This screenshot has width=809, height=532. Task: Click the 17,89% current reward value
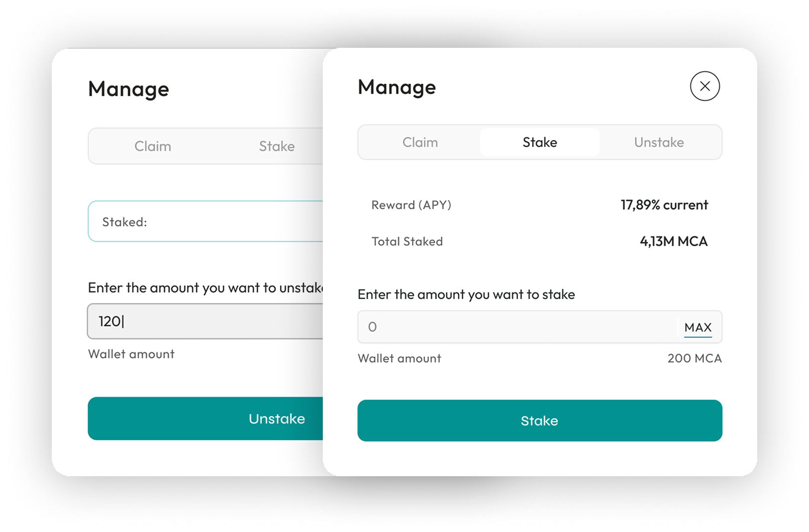tap(664, 205)
